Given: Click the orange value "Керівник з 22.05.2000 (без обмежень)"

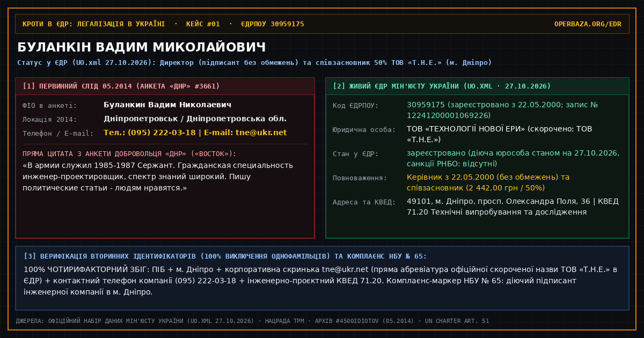Looking at the screenshot, I should pyautogui.click(x=488, y=182).
